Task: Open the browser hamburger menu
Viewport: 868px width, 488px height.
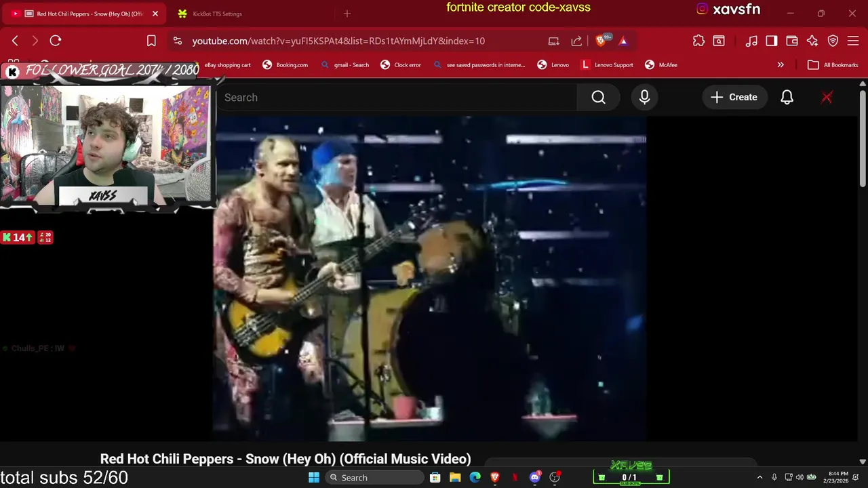Action: [x=853, y=41]
